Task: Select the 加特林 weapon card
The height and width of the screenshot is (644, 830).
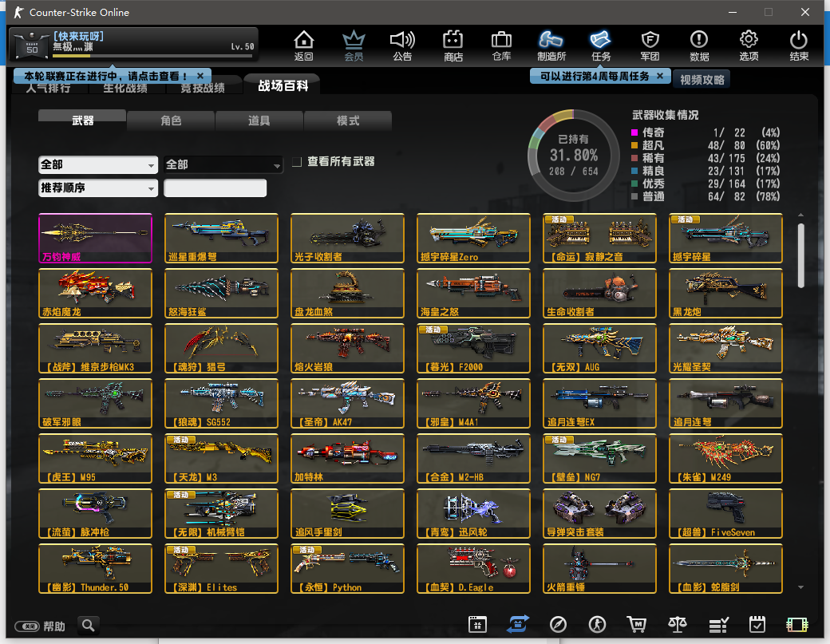Action: click(x=347, y=458)
